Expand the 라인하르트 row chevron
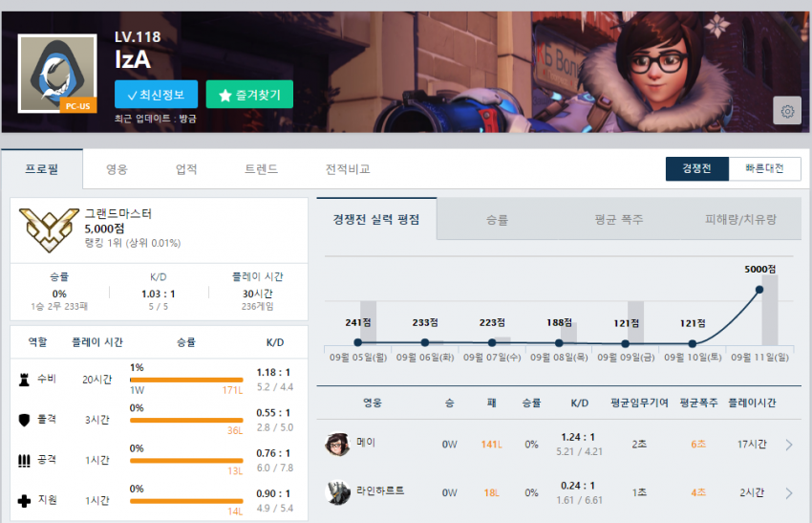 789,493
